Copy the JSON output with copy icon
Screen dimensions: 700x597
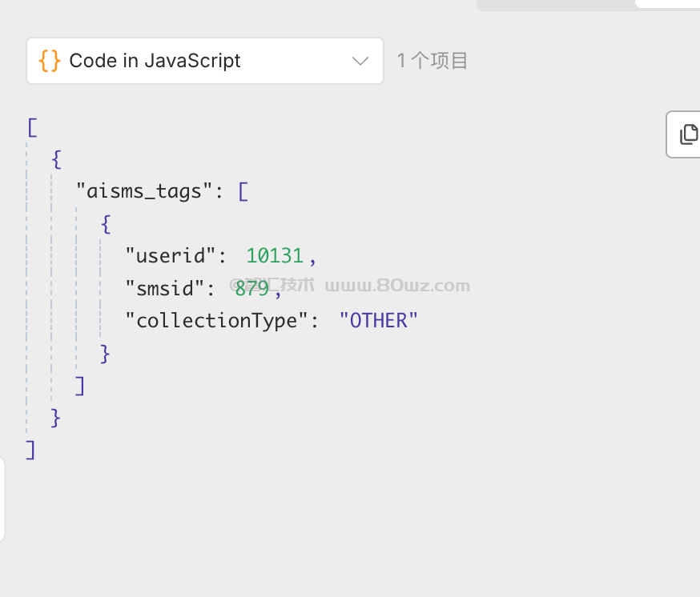pyautogui.click(x=687, y=134)
